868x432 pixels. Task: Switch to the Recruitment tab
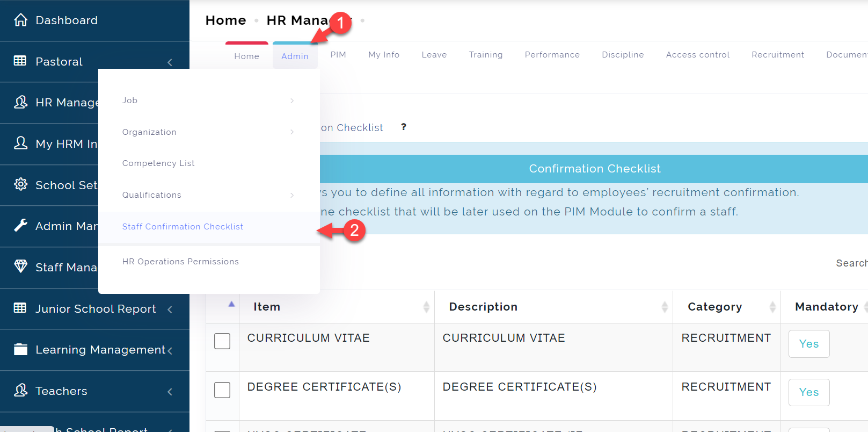point(778,55)
